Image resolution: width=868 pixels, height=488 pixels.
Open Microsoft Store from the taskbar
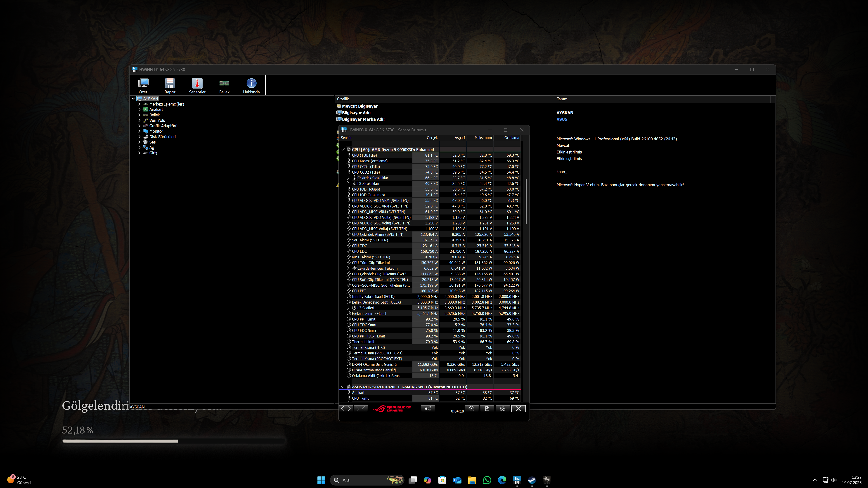click(442, 480)
